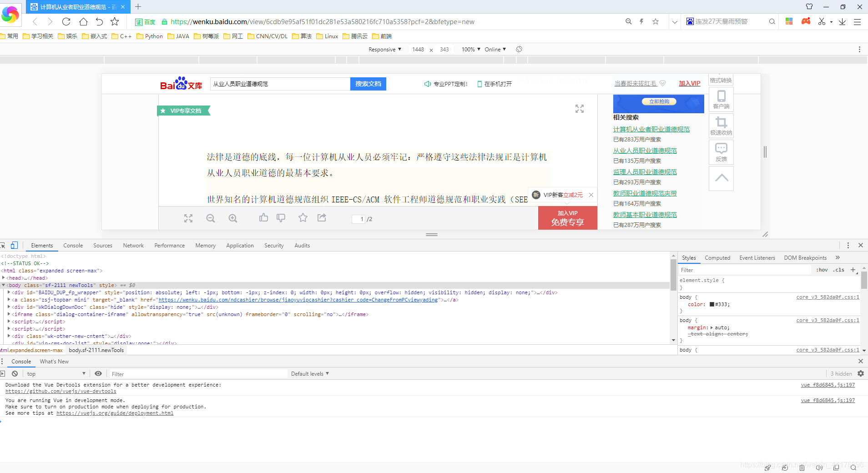Expand the WkDialogDownDoc div node
Screen dimensions: 868x473
pos(9,307)
